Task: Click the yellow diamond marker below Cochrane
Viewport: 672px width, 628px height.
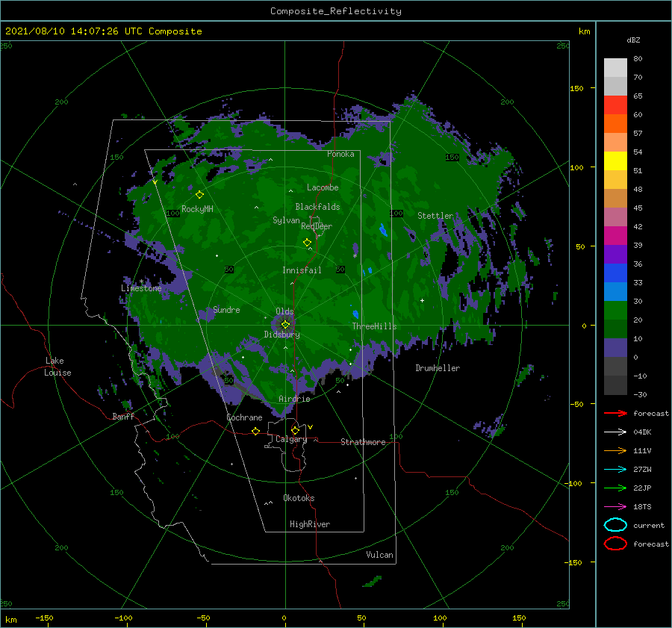Action: pos(255,431)
